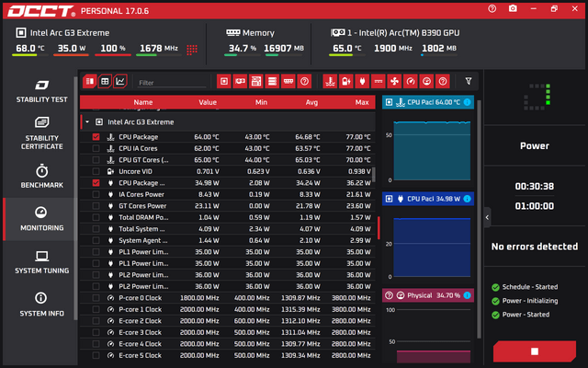Screen dimensions: 588x368
Task: Select the E-core 5 Clock row
Action: coord(228,355)
